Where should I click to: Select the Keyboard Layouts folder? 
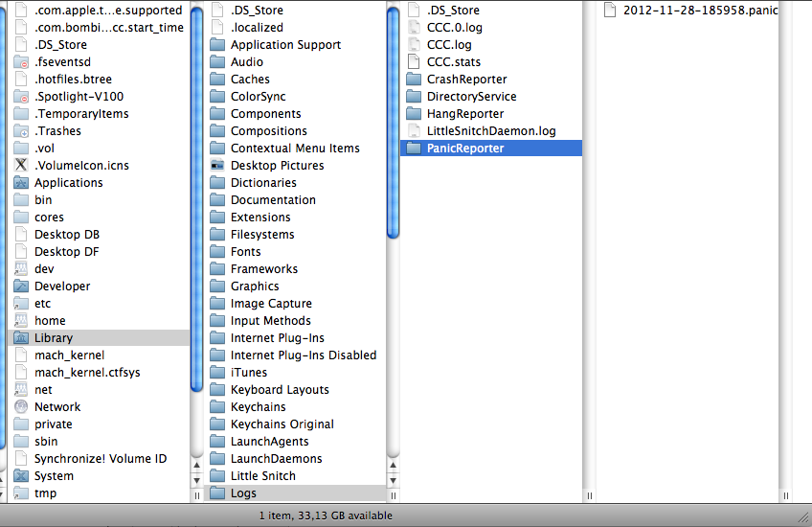pos(295,390)
